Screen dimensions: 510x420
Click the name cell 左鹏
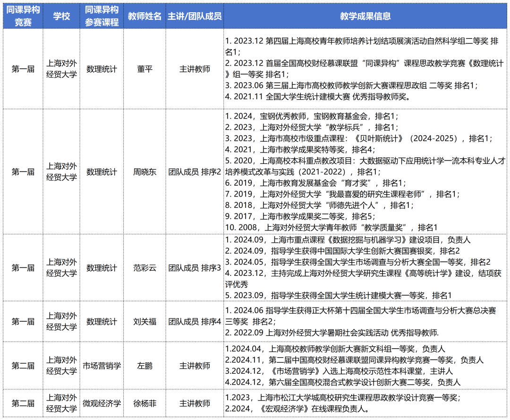click(x=145, y=366)
